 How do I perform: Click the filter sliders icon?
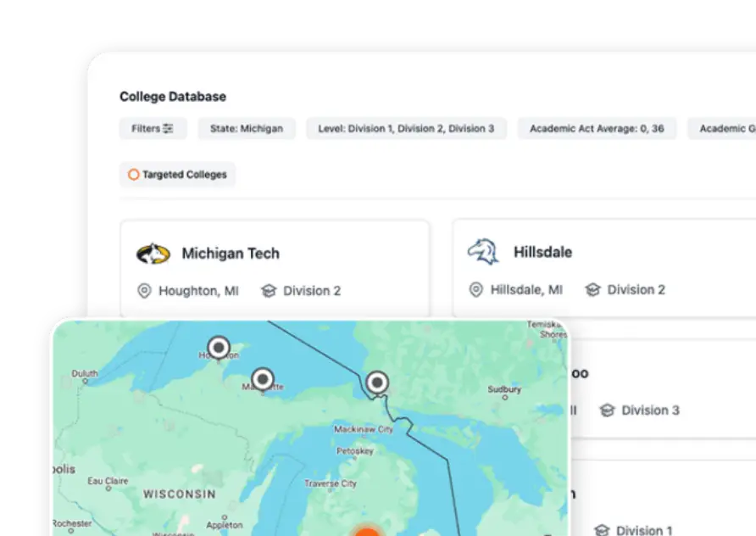point(168,129)
